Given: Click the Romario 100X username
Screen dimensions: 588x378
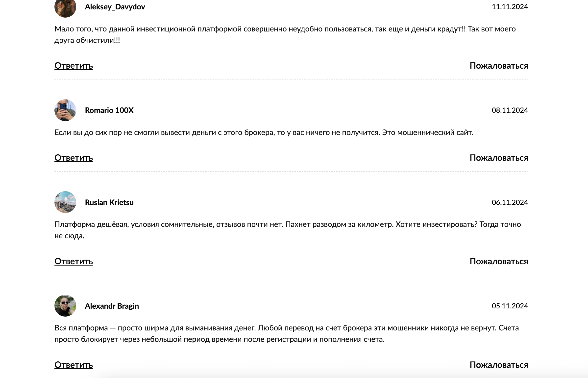Looking at the screenshot, I should (x=109, y=110).
